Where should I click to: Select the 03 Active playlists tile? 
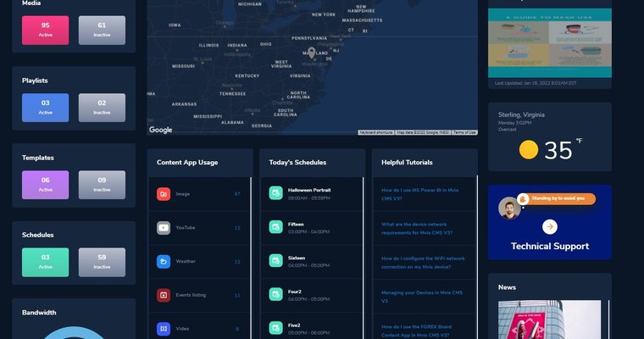45,107
